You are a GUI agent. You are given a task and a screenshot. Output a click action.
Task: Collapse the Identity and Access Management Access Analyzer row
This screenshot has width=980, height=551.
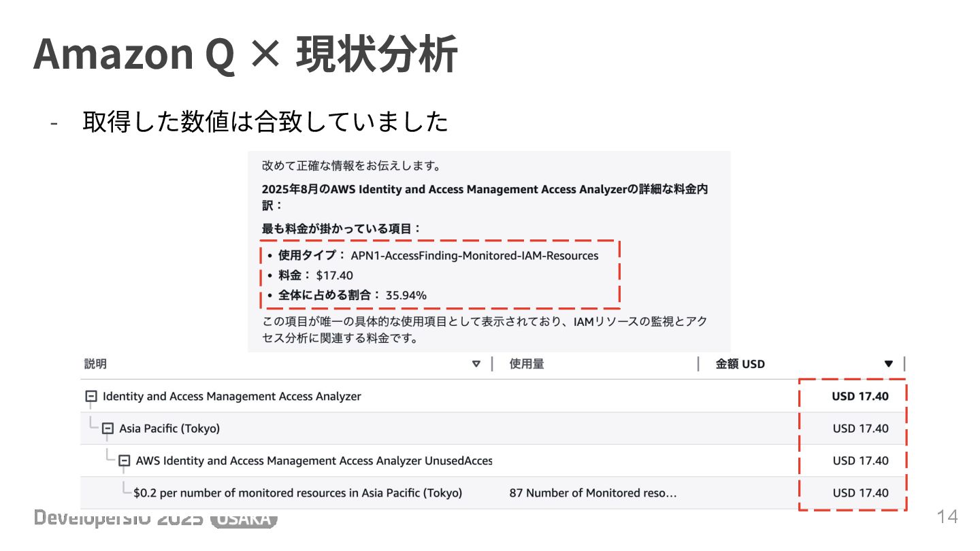pyautogui.click(x=91, y=396)
